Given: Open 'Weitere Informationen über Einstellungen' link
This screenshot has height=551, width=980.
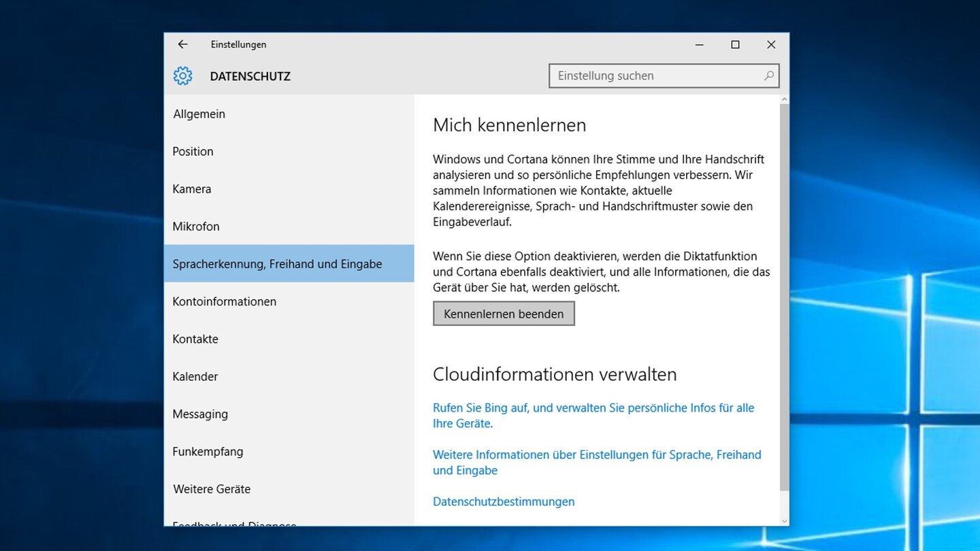Looking at the screenshot, I should [x=597, y=463].
